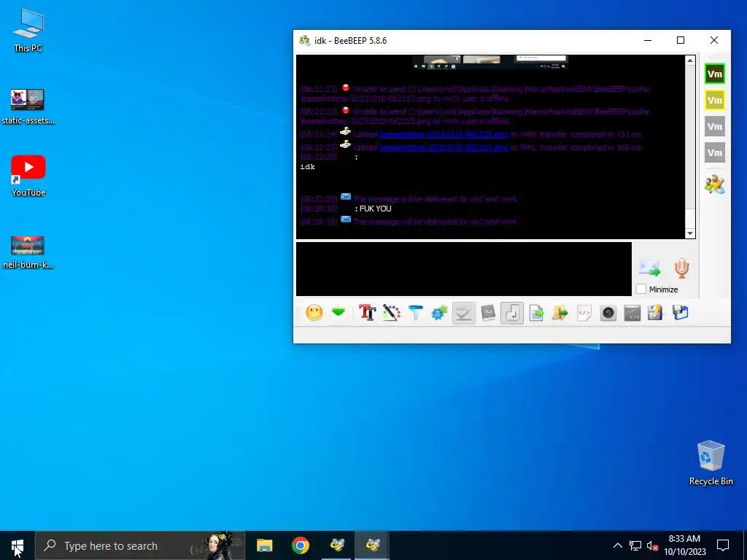Maximize the BeeBEEP window

pos(681,41)
